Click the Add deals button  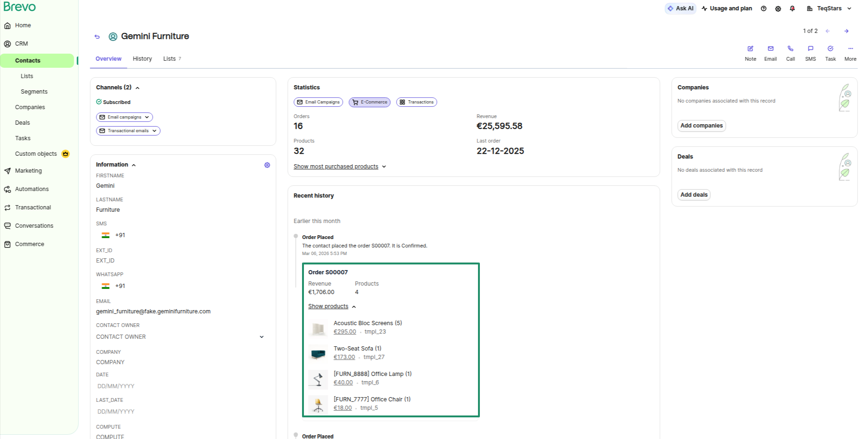(694, 195)
